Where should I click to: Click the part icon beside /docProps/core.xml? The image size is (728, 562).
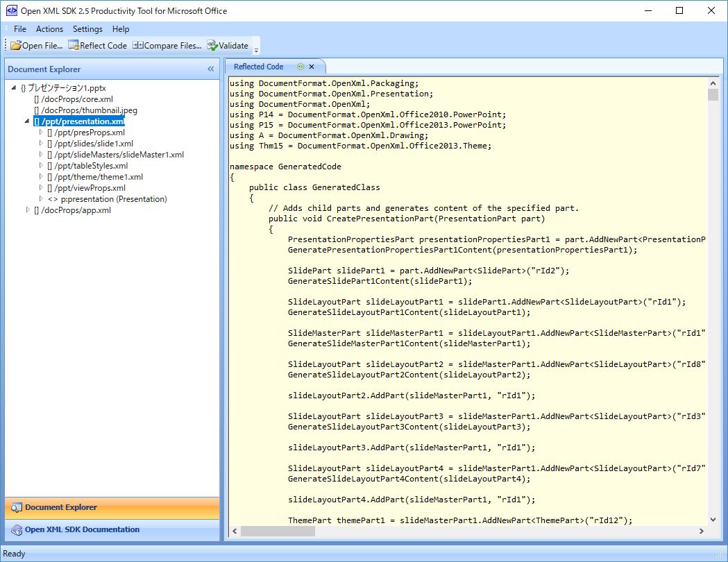36,99
